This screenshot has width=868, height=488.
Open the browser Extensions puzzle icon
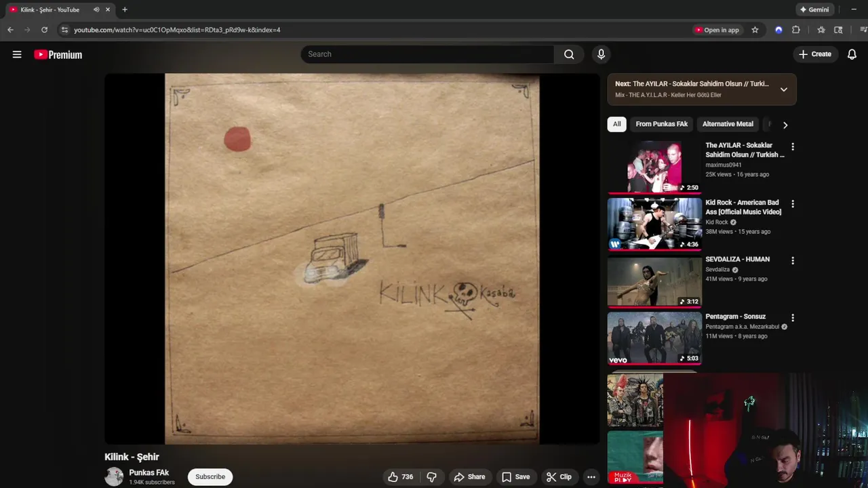tap(796, 30)
